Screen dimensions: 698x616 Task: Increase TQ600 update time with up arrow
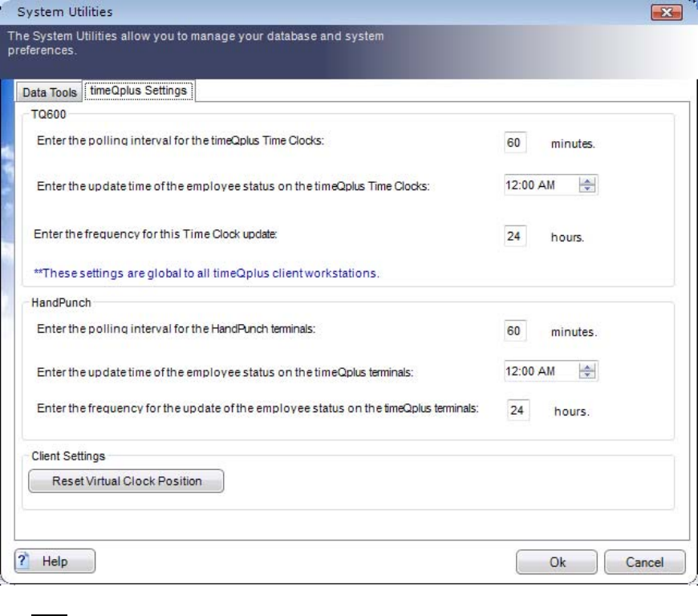(x=587, y=180)
